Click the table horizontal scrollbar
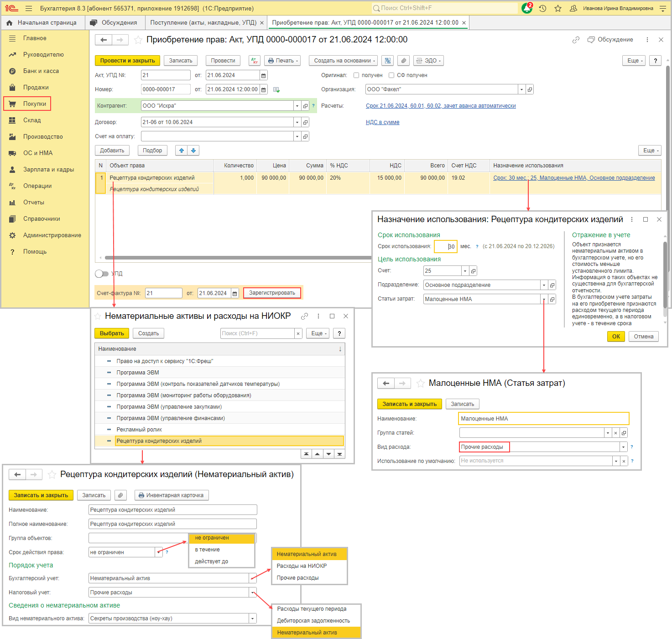The width and height of the screenshot is (672, 639). tap(237, 258)
